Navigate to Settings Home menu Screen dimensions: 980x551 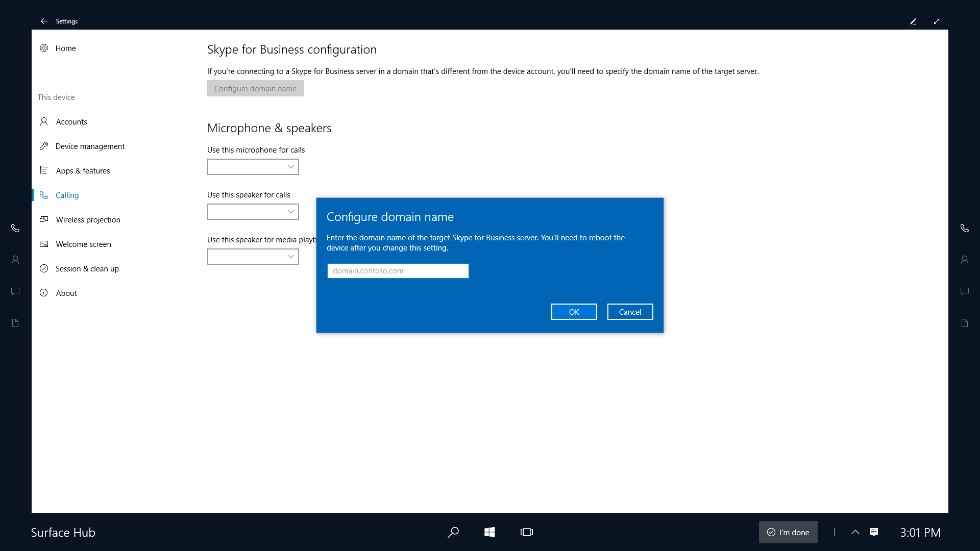tap(65, 48)
